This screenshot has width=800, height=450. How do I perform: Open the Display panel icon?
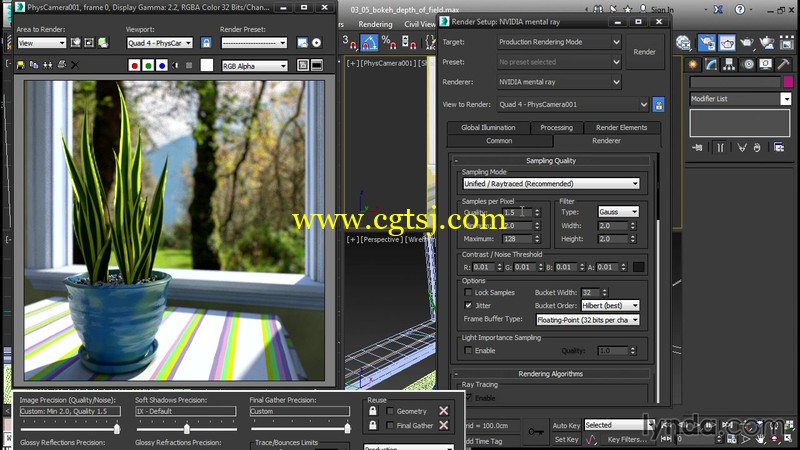point(766,64)
